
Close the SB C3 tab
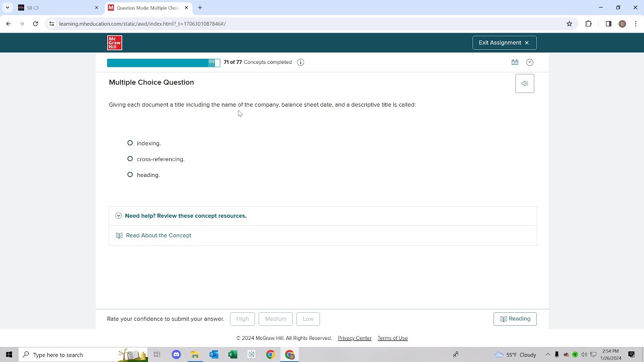coord(97,8)
